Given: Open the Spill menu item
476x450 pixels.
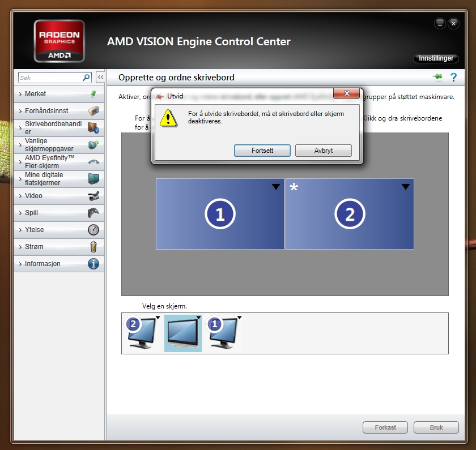Looking at the screenshot, I should [59, 213].
